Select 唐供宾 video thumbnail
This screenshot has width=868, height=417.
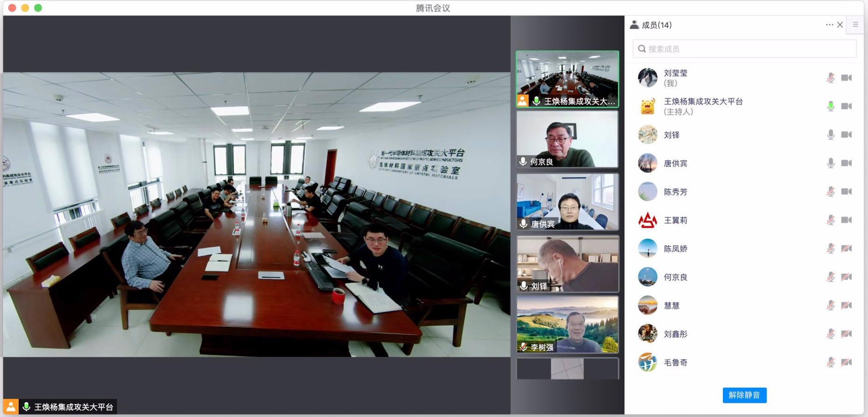click(567, 202)
